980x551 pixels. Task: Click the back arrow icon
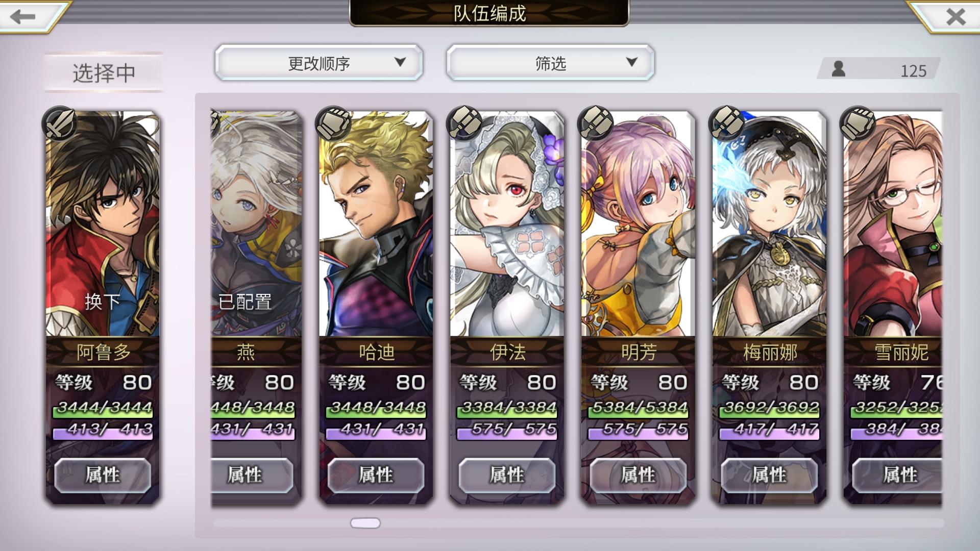[x=22, y=16]
